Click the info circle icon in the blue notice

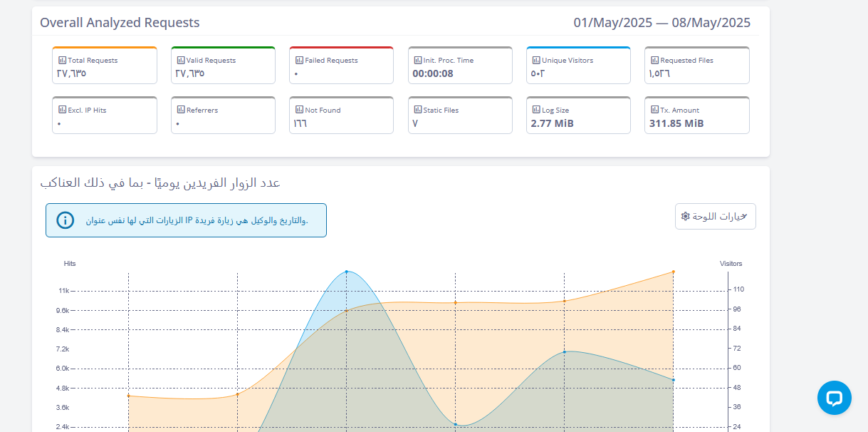pyautogui.click(x=66, y=220)
